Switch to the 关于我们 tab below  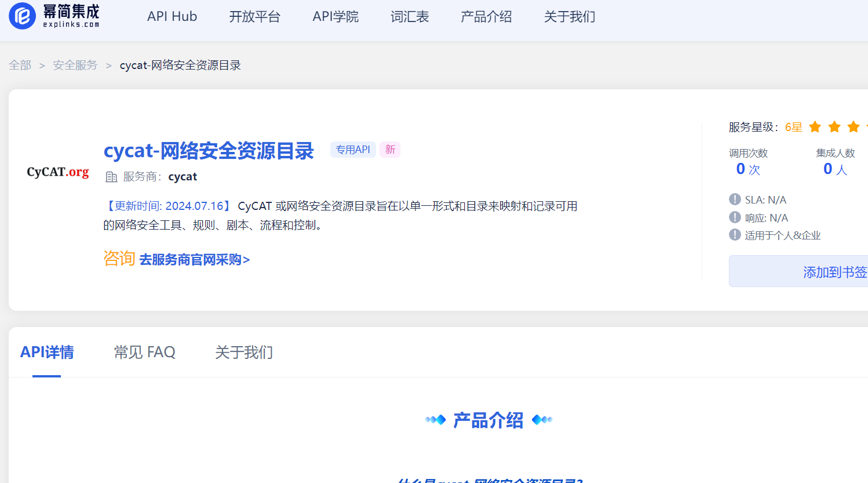click(x=244, y=352)
